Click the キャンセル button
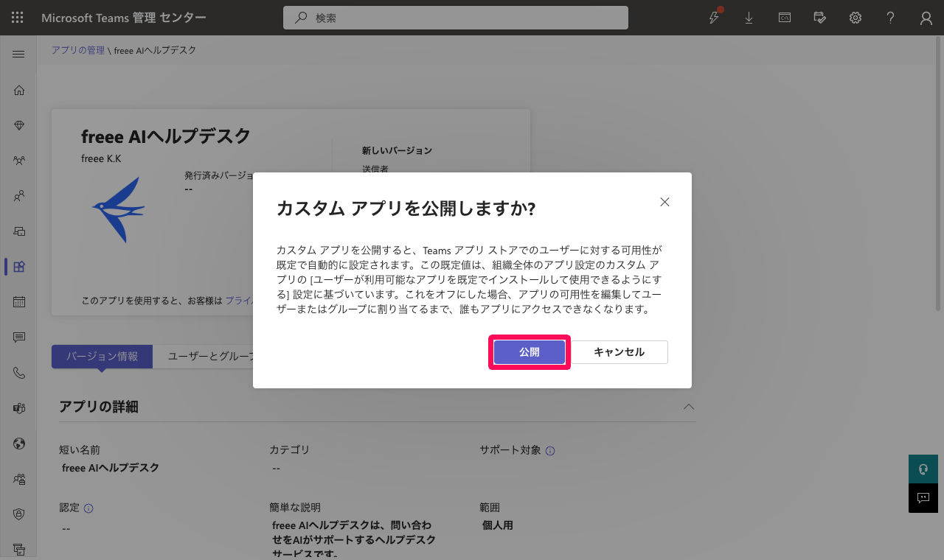 click(x=619, y=352)
